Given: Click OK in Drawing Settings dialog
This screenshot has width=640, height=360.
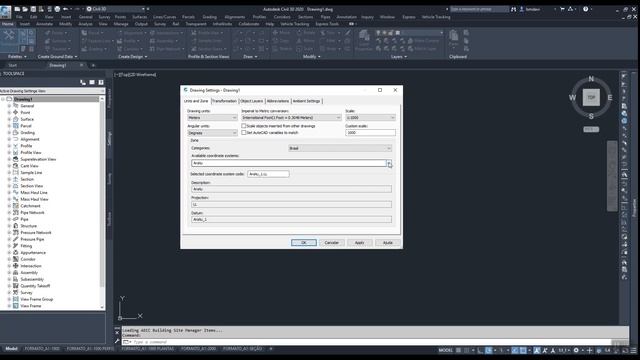Looking at the screenshot, I should tap(304, 242).
